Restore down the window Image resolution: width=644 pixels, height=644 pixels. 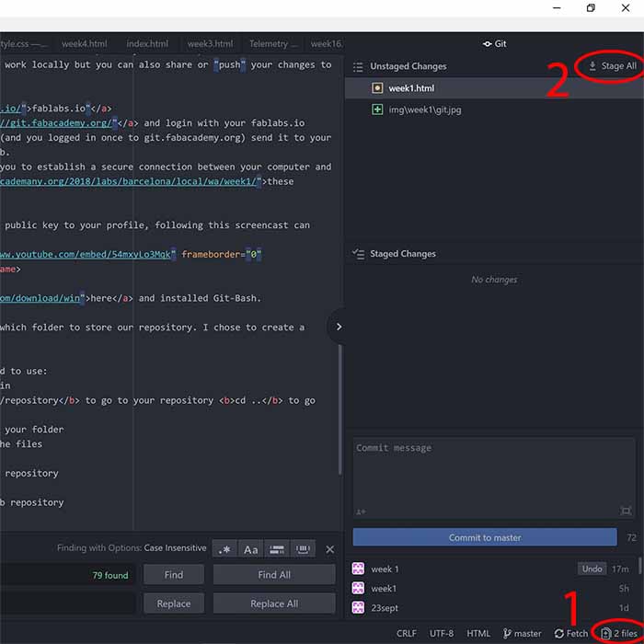coord(591,7)
